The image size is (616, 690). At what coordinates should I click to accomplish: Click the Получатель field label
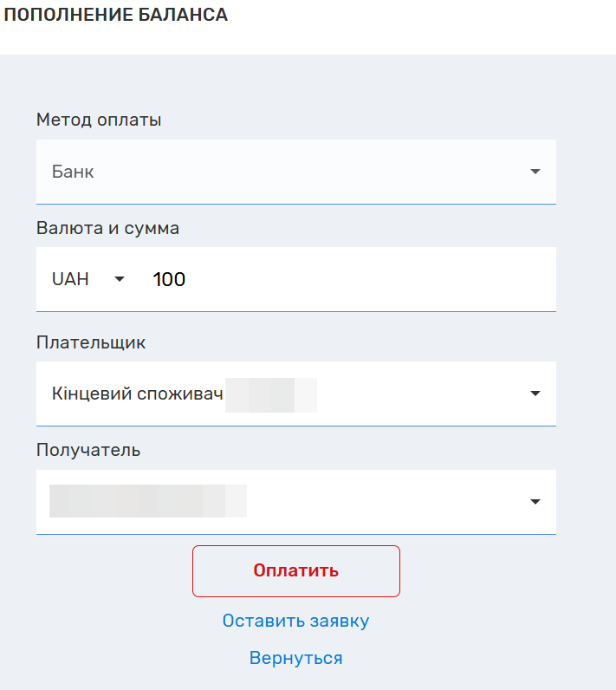pos(88,450)
